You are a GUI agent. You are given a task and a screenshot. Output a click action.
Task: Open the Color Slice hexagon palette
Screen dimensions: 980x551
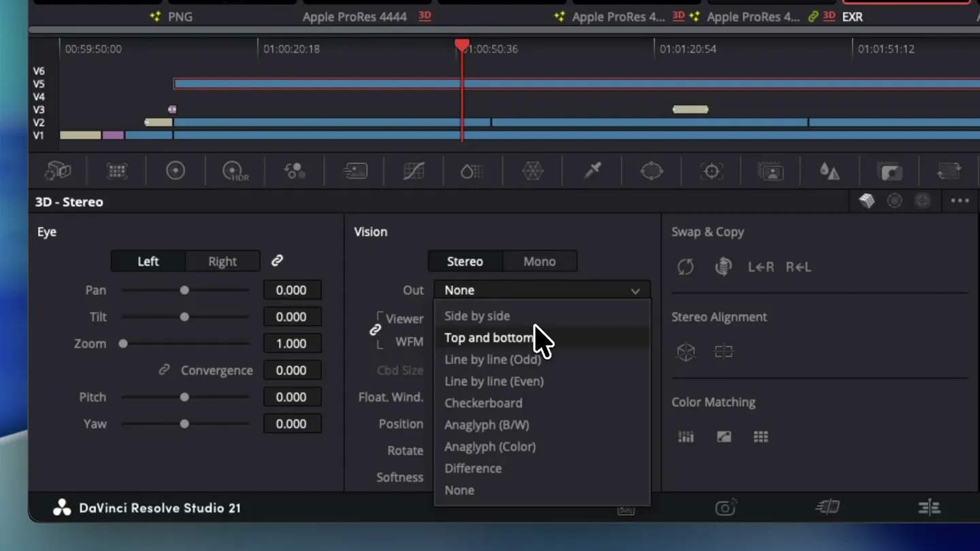(x=532, y=171)
